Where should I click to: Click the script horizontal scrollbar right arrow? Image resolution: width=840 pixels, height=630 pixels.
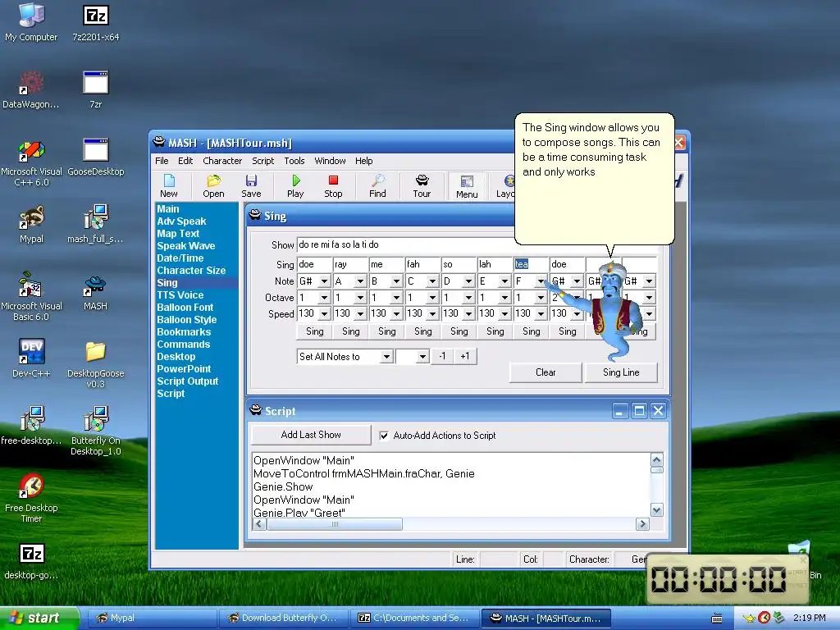pyautogui.click(x=642, y=524)
